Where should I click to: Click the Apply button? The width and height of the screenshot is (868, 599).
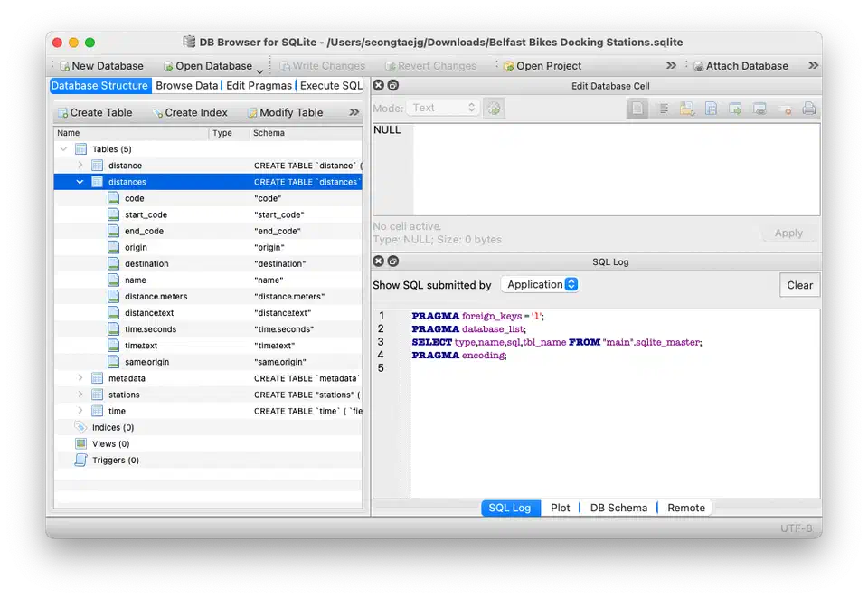788,233
